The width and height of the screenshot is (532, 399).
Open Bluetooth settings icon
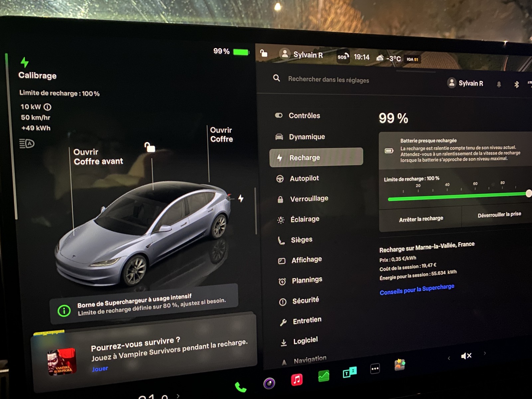pyautogui.click(x=516, y=84)
